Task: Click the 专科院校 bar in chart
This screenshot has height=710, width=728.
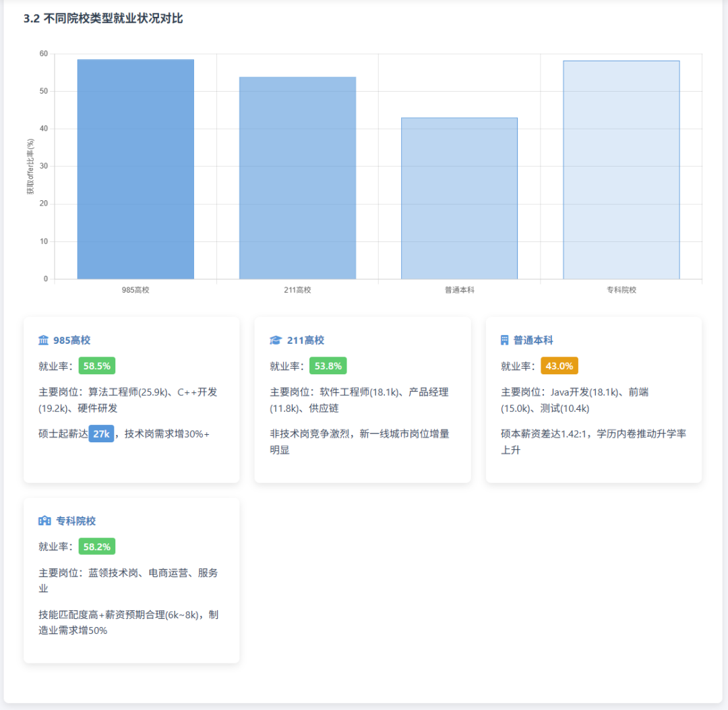Action: (x=621, y=170)
